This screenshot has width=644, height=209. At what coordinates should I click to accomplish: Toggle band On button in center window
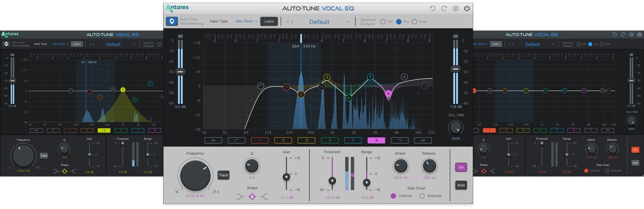460,167
